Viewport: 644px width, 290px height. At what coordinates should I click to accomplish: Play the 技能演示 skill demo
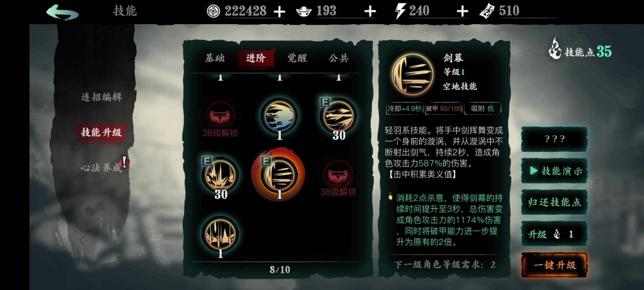click(554, 171)
